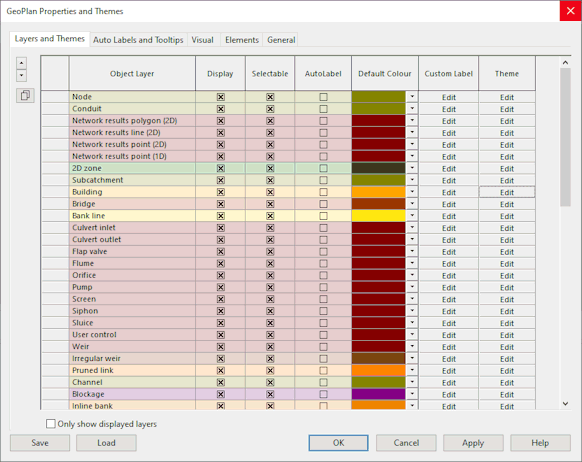Open colour dropdown for Bank line

coord(412,216)
